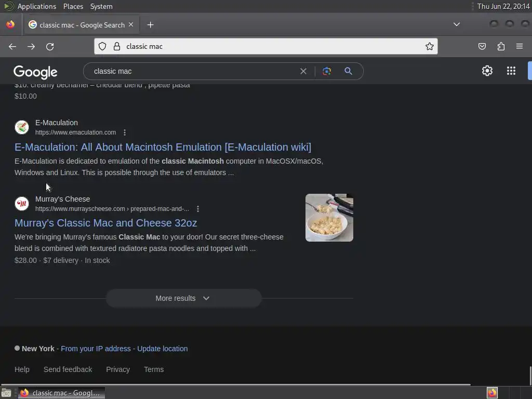List all tabs dropdown arrow
The image size is (532, 399).
[457, 24]
